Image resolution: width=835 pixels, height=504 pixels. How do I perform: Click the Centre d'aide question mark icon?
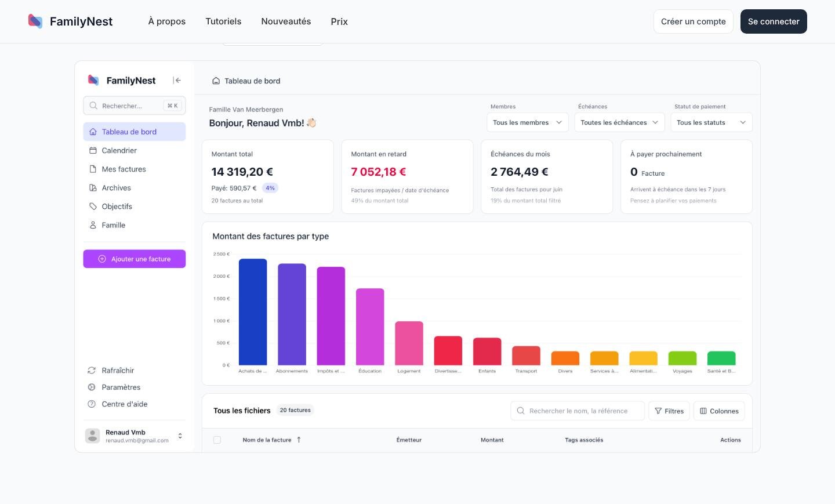(92, 404)
